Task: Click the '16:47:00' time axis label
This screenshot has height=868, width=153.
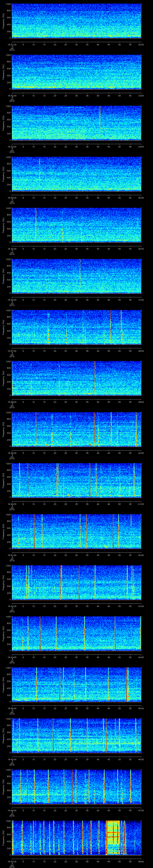Action: (x=12, y=861)
